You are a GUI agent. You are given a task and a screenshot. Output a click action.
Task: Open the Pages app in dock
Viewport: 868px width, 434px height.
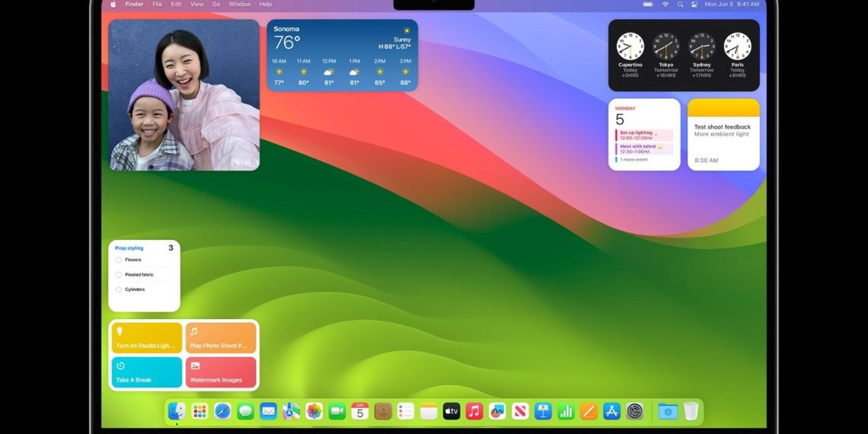click(589, 410)
